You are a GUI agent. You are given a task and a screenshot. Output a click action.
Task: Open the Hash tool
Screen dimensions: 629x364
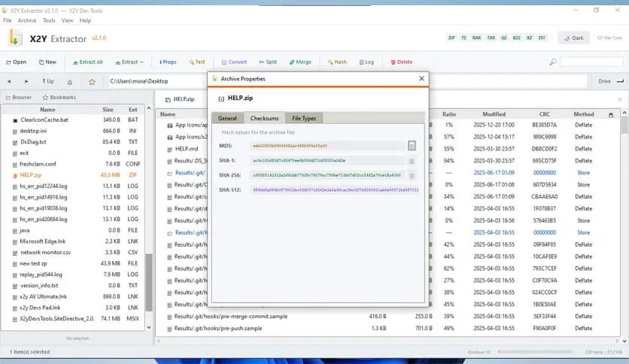[x=337, y=62]
